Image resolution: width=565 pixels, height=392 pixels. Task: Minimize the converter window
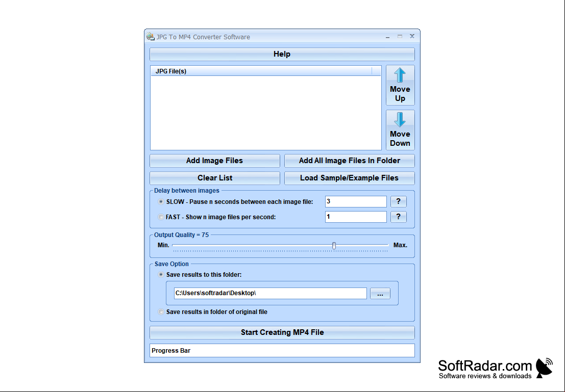(x=388, y=37)
